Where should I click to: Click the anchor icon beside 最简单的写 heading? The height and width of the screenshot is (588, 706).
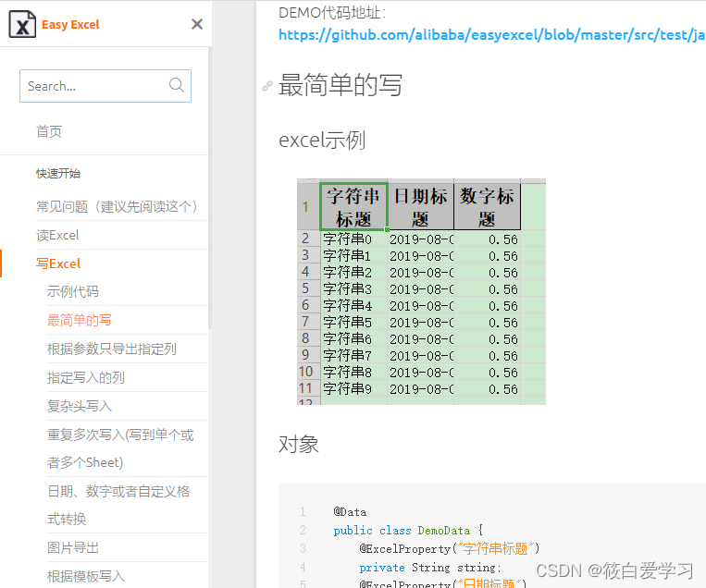(267, 85)
